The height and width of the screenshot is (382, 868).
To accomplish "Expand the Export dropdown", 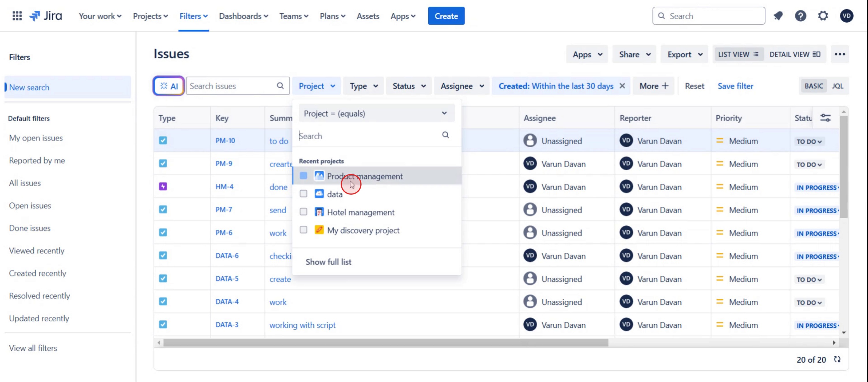I will click(684, 54).
